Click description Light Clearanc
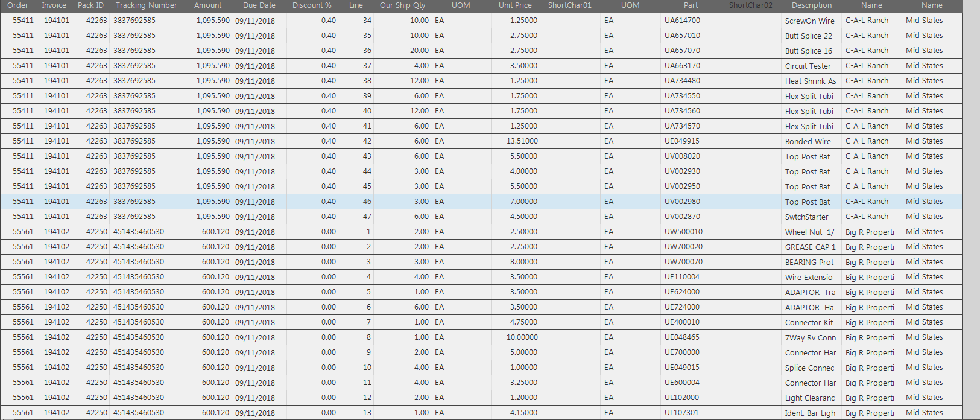 [x=810, y=398]
